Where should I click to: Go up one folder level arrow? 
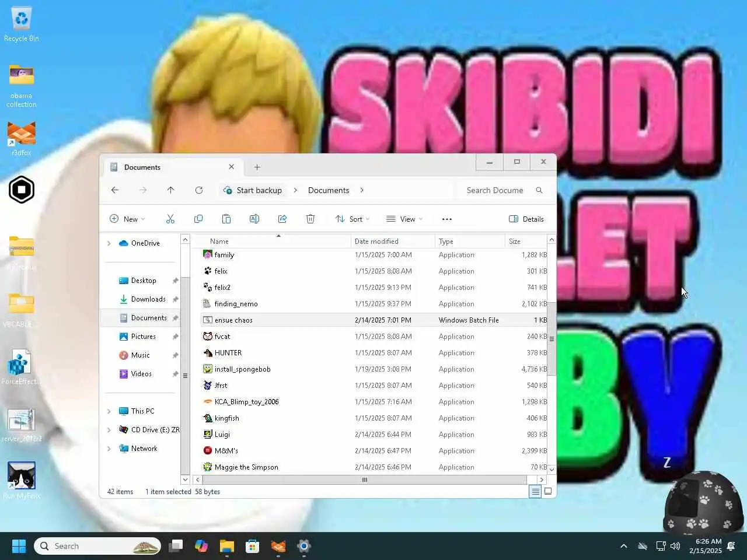171,190
